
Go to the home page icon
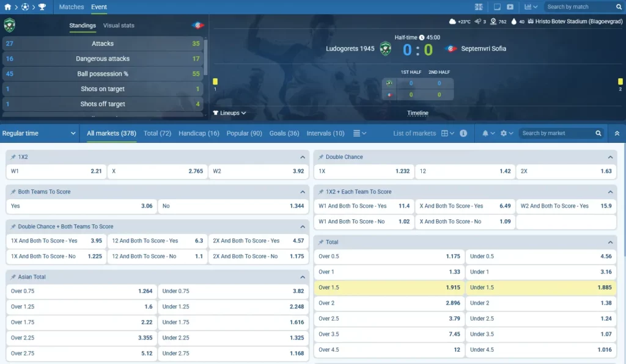pyautogui.click(x=7, y=7)
